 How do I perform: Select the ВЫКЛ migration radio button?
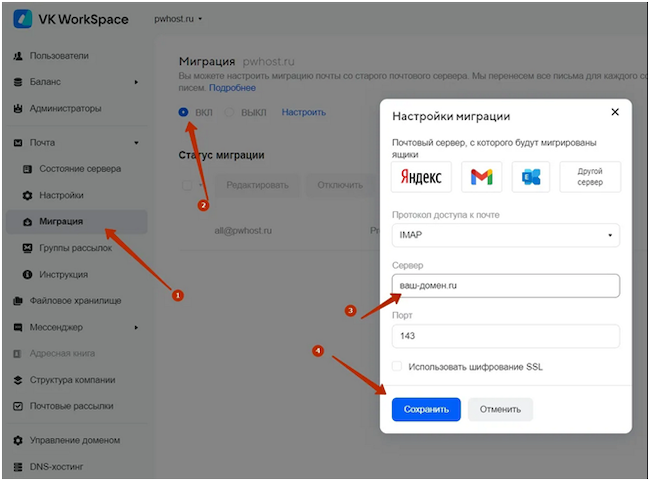point(230,112)
